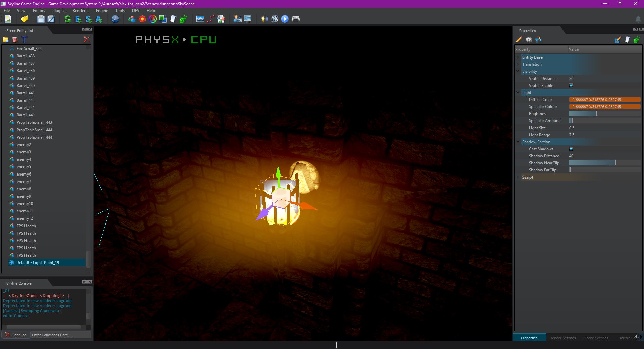Click the Brightness slider
Screen dimensions: 644x349
tap(605, 114)
